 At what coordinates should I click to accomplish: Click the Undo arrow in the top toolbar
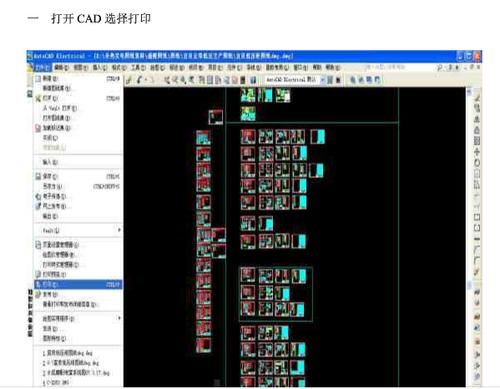point(139,80)
